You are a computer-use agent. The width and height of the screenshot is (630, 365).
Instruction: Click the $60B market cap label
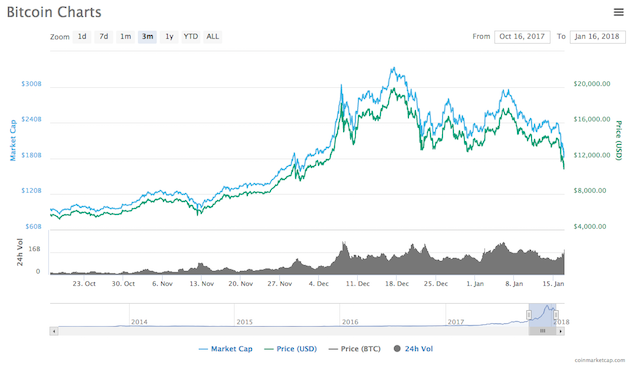coord(33,226)
